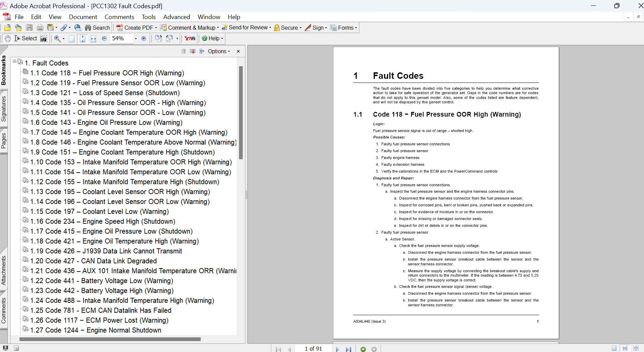Screen dimensions: 644x352
Task: Select the Hand tool
Action: (8, 39)
